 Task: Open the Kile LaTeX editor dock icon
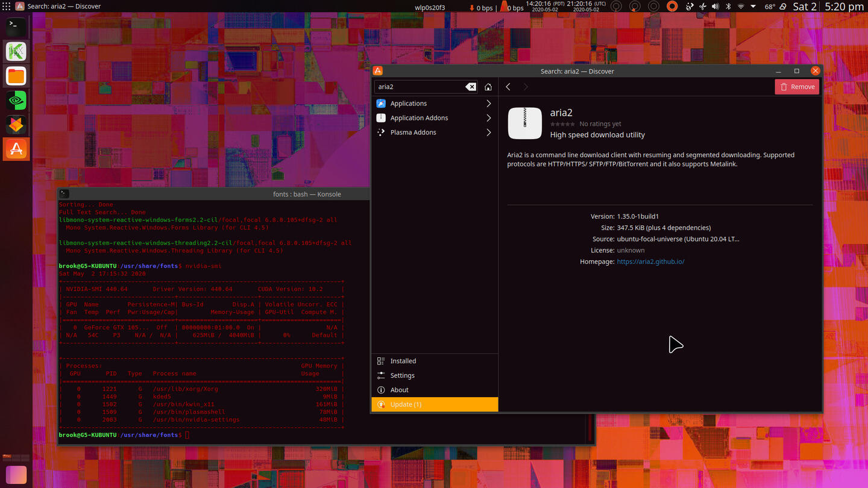[16, 51]
